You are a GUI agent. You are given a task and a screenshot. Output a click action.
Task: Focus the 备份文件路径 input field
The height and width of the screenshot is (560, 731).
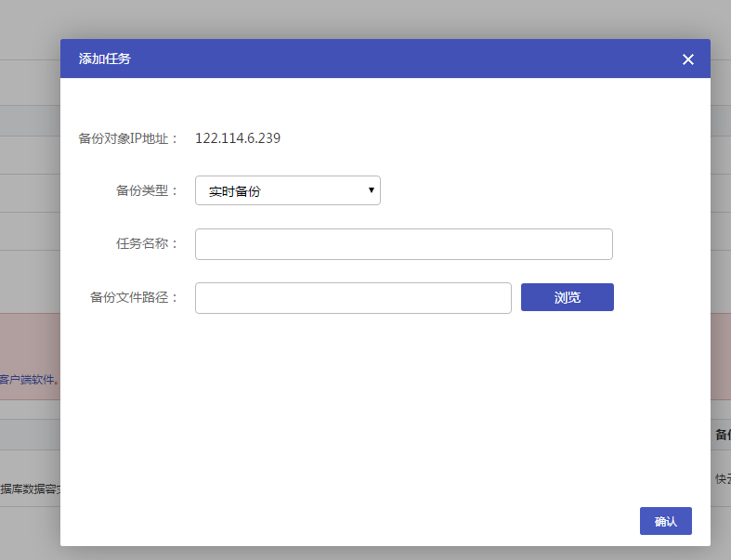(353, 298)
